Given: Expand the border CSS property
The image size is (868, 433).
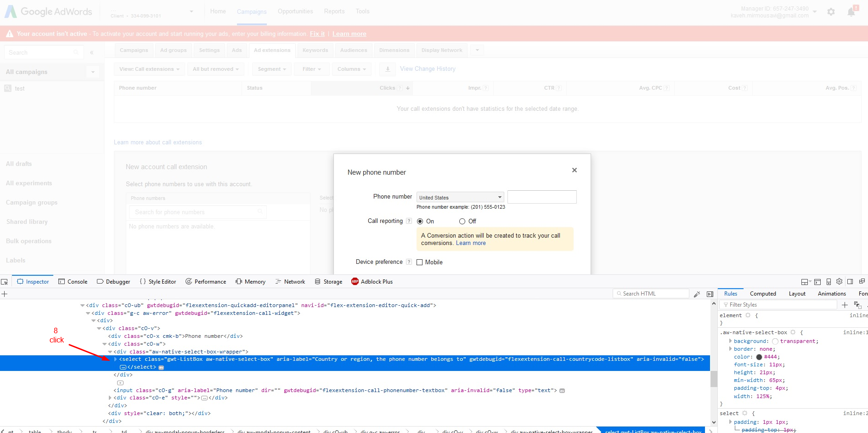Looking at the screenshot, I should pos(730,349).
